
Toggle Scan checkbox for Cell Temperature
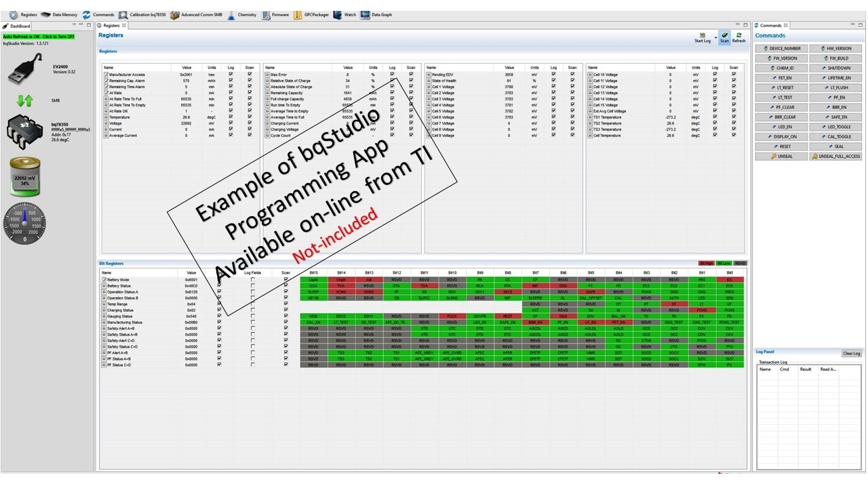coord(733,136)
